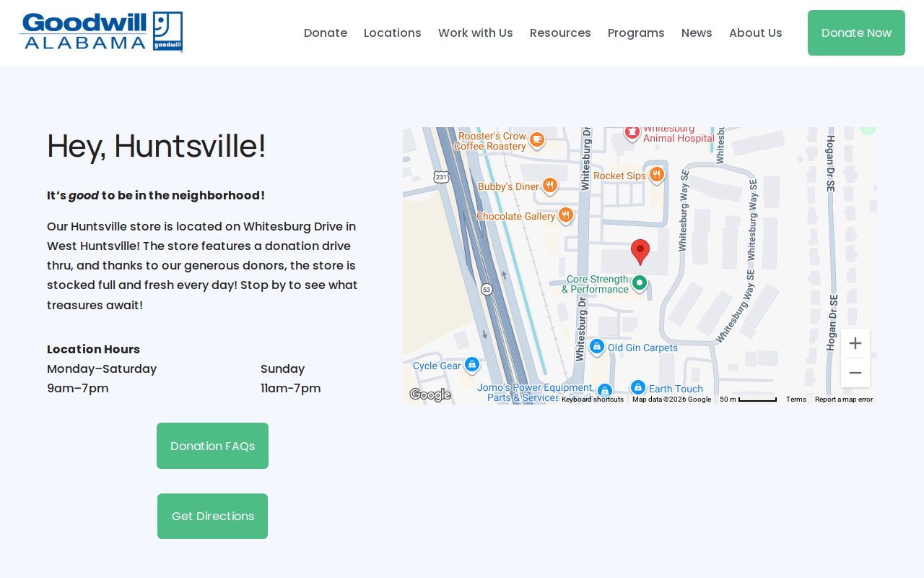Click Rooster's Crow Coffee Roastery coffee marker

click(x=536, y=139)
